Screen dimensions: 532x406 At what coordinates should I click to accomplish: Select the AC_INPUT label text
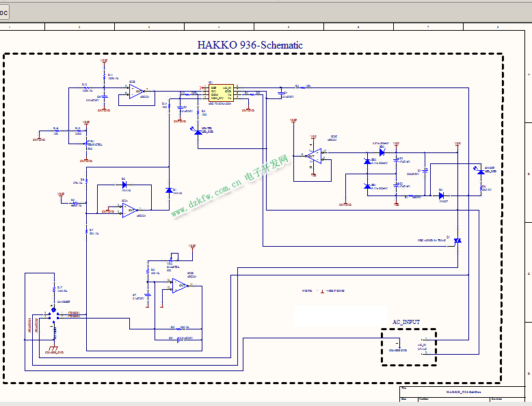tap(406, 322)
